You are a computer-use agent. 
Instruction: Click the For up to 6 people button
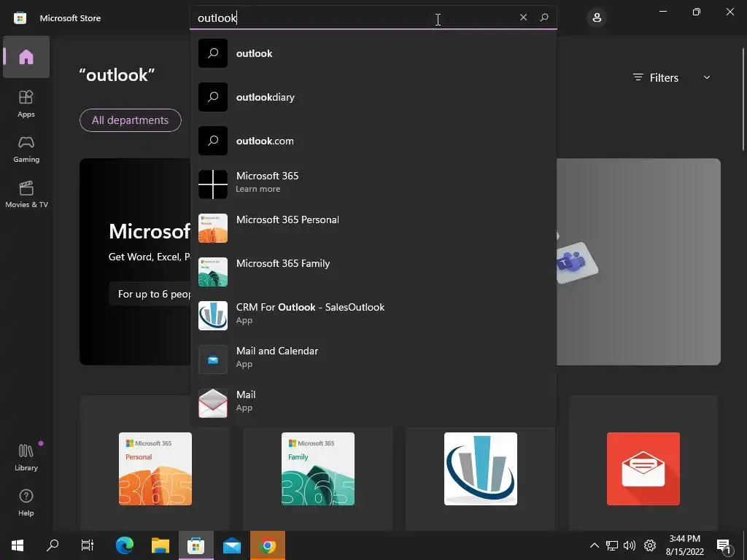(150, 294)
